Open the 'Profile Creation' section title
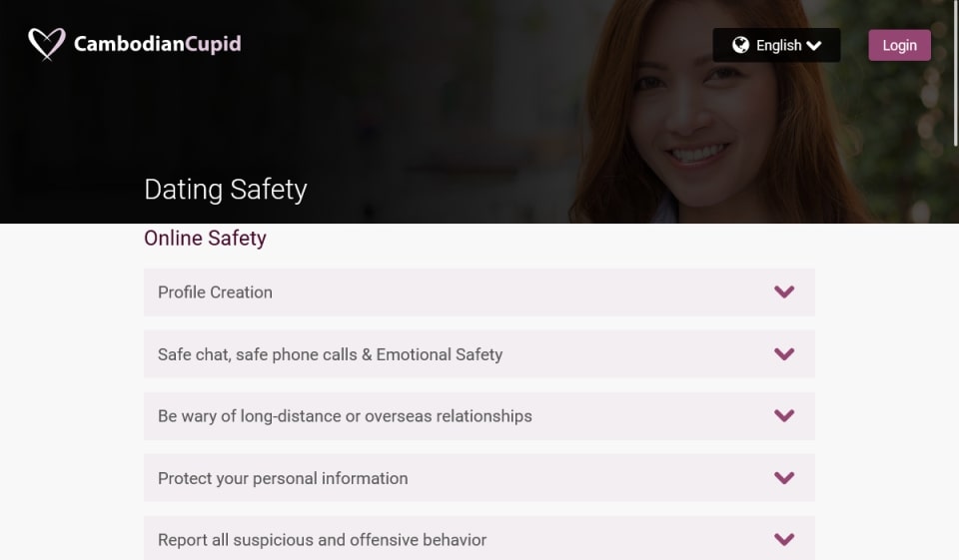Viewport: 959px width, 560px height. point(215,292)
